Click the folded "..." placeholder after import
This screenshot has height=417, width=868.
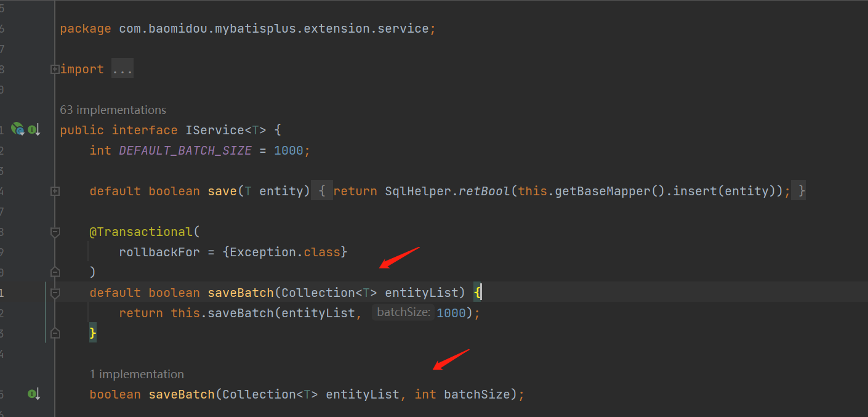(123, 70)
